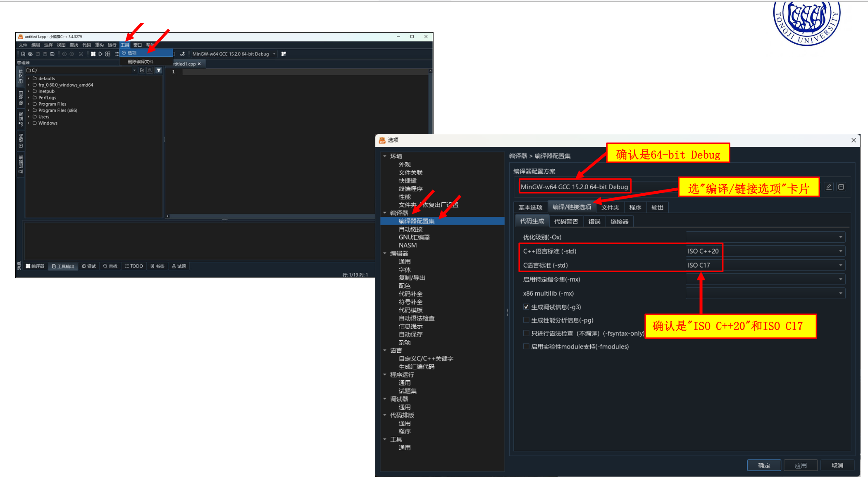Image resolution: width=868 pixels, height=486 pixels.
Task: Click the 应用 button
Action: (801, 465)
